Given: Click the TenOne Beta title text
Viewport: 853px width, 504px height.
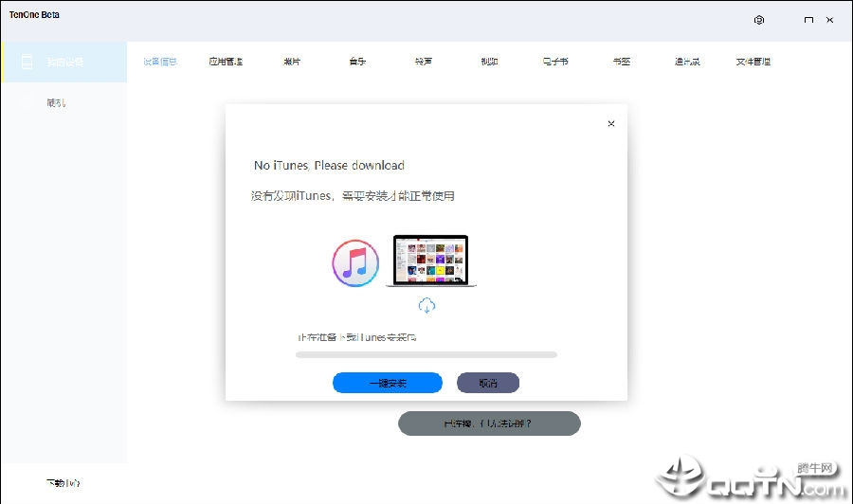Looking at the screenshot, I should (x=34, y=14).
